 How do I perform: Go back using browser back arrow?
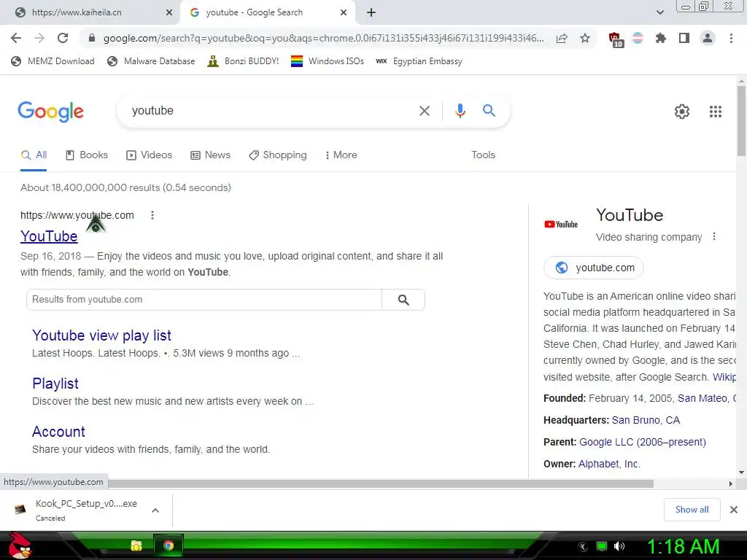click(x=16, y=38)
